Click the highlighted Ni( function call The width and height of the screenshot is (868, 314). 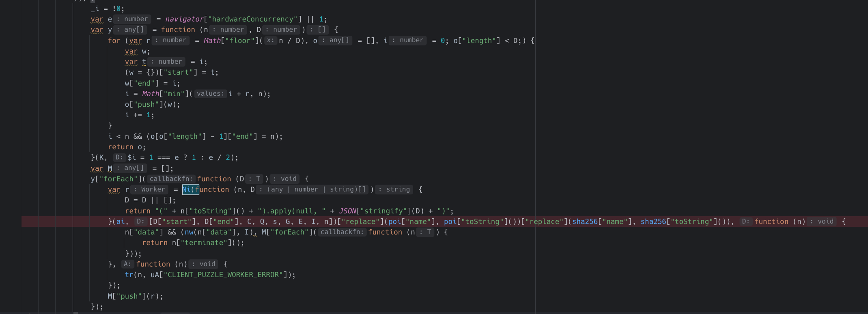(x=190, y=189)
